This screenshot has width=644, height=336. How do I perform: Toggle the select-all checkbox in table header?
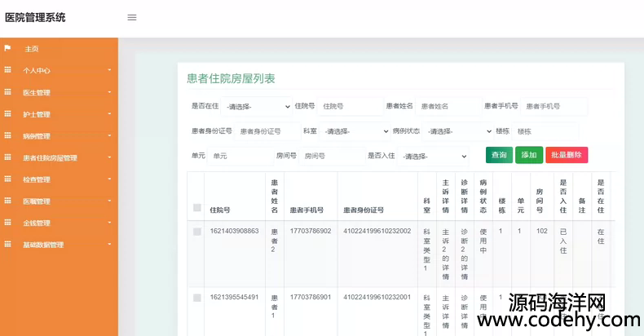[x=196, y=207]
